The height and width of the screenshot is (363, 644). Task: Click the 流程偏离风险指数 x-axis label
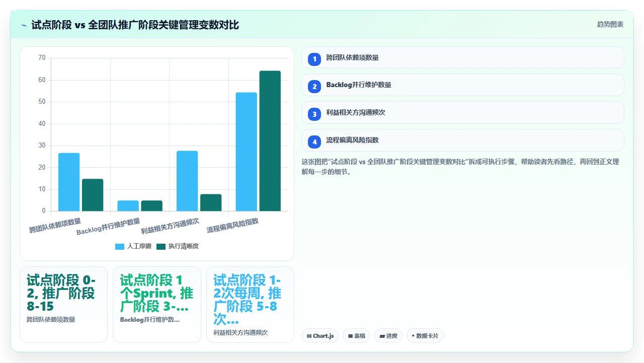coord(232,226)
